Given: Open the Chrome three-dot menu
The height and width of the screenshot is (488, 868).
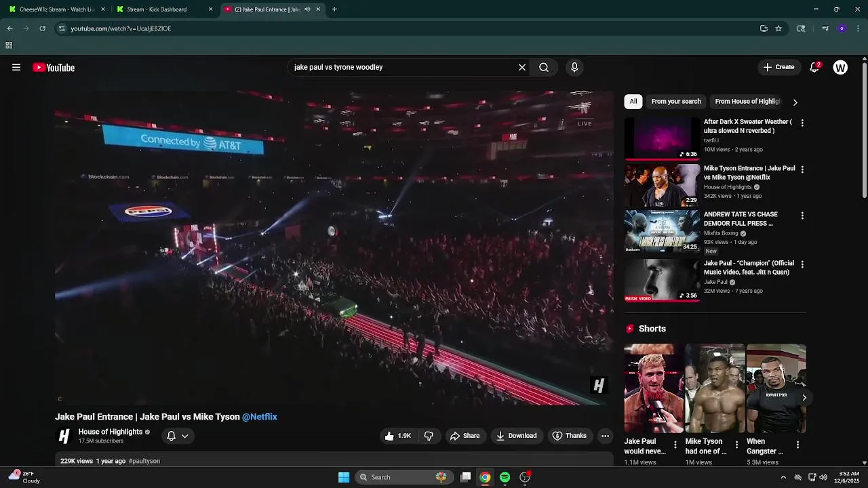Looking at the screenshot, I should click(x=858, y=28).
